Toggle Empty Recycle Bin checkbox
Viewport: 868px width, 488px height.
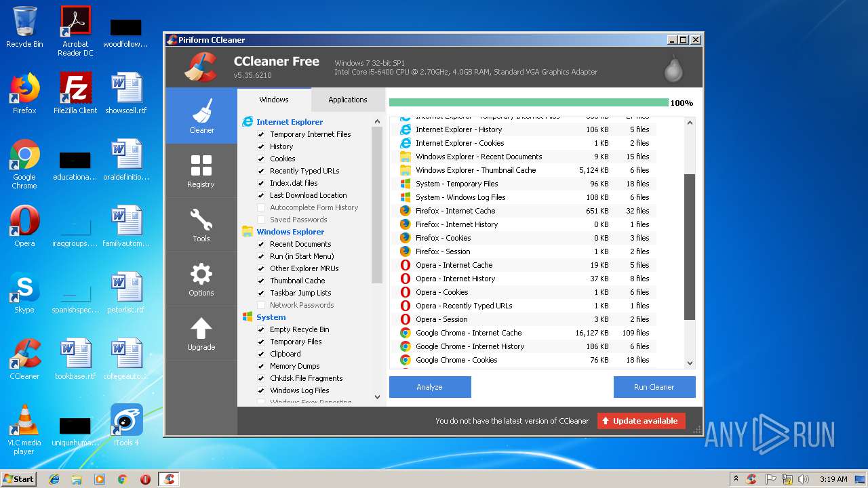[x=261, y=329]
